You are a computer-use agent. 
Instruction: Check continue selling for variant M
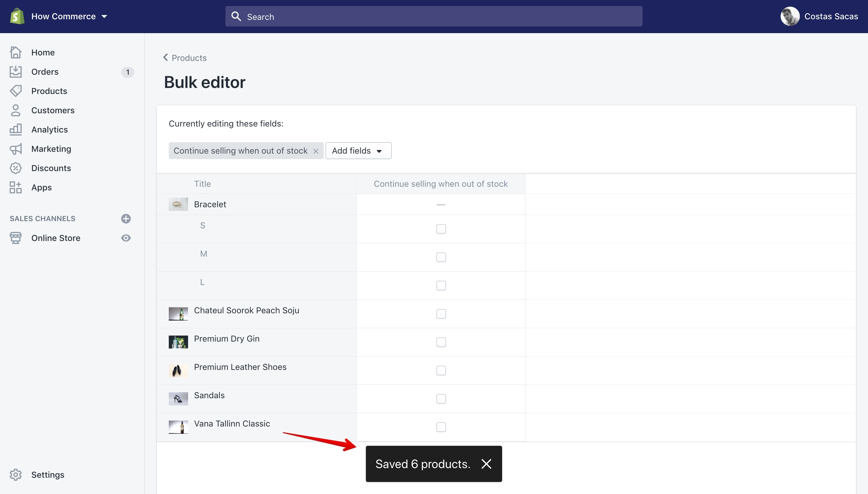pyautogui.click(x=441, y=257)
